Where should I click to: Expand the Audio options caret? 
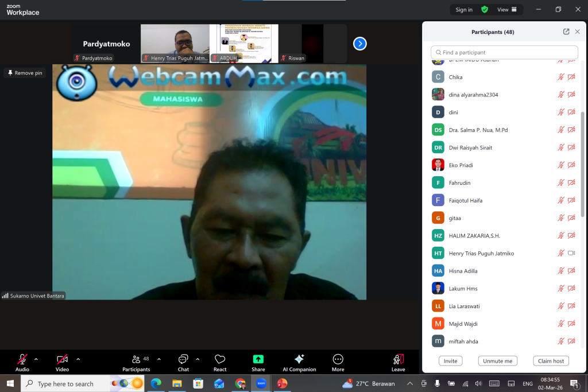(x=36, y=359)
